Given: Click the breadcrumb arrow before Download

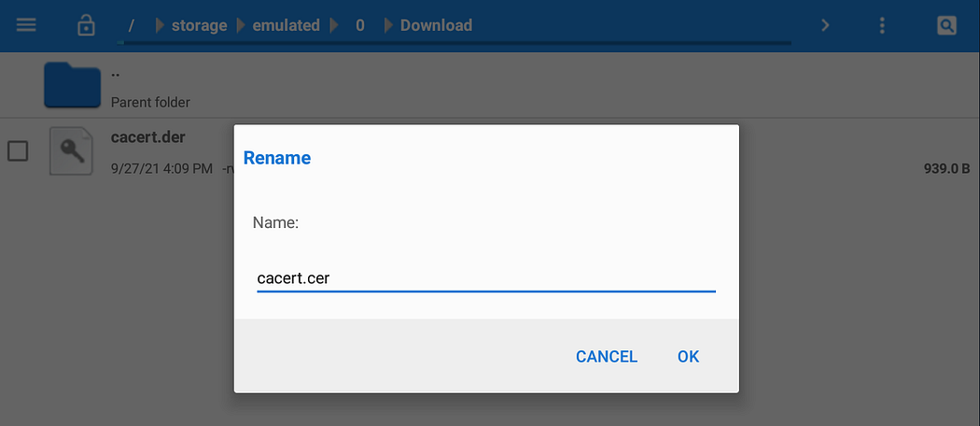Looking at the screenshot, I should [387, 25].
